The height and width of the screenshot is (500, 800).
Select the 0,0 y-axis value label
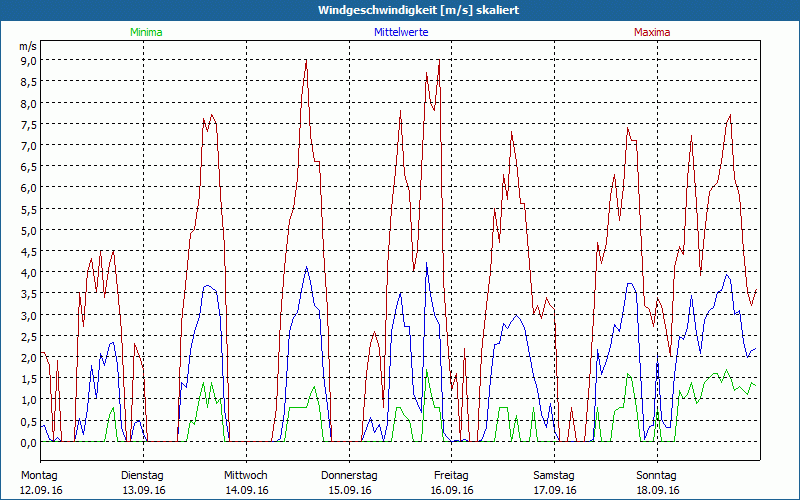click(27, 442)
